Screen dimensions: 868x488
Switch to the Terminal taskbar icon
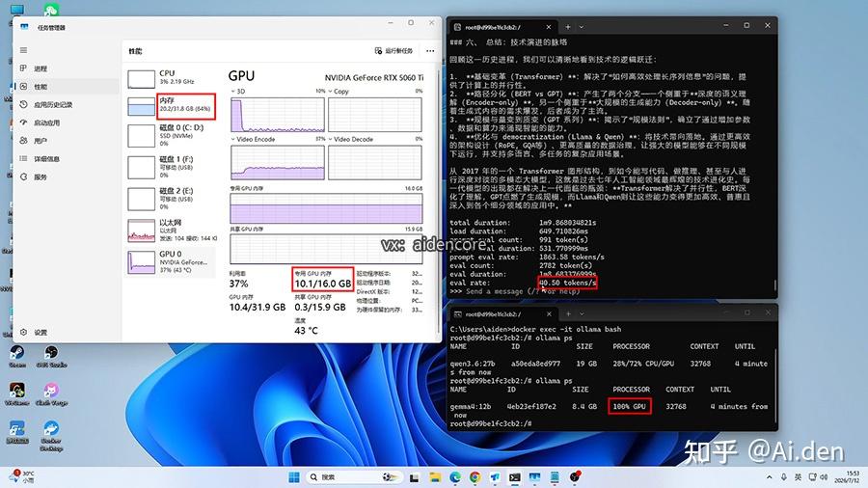515,477
